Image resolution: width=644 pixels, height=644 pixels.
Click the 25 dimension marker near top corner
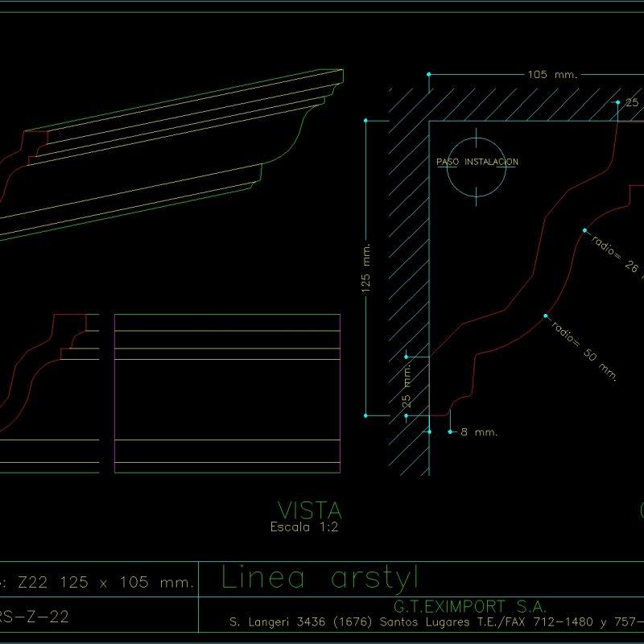coord(632,102)
